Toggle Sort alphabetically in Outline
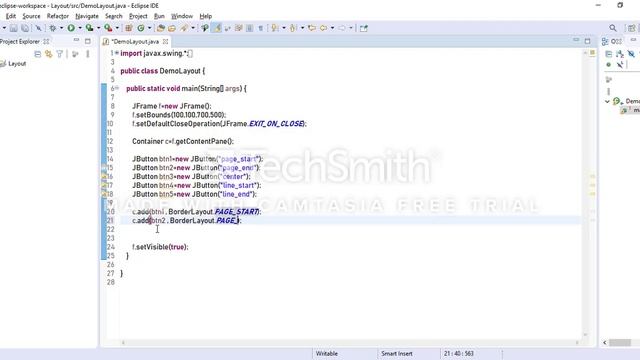Viewport: 640px width, 360px height. [620, 54]
